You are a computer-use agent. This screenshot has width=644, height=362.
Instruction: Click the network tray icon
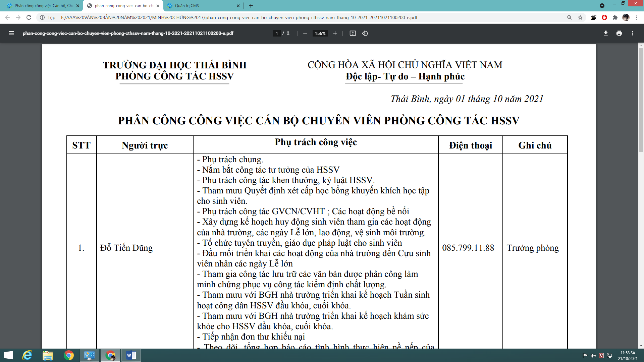tap(609, 355)
